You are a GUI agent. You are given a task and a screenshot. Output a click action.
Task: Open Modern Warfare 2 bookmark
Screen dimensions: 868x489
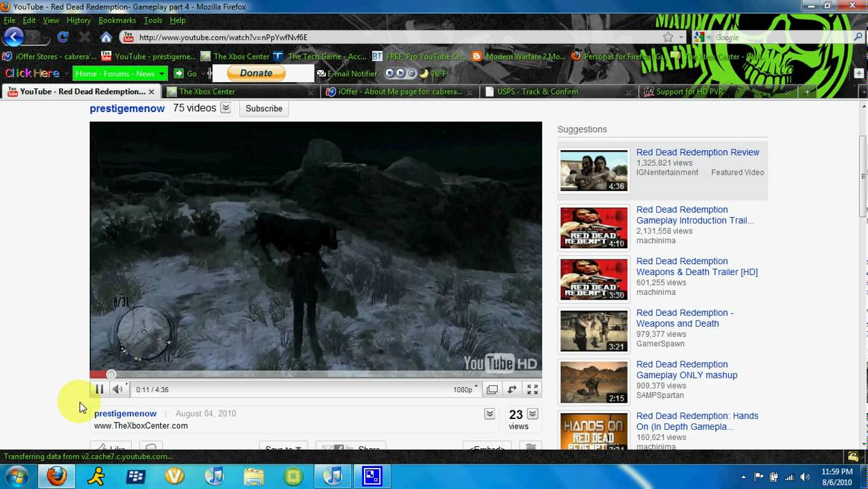[519, 56]
